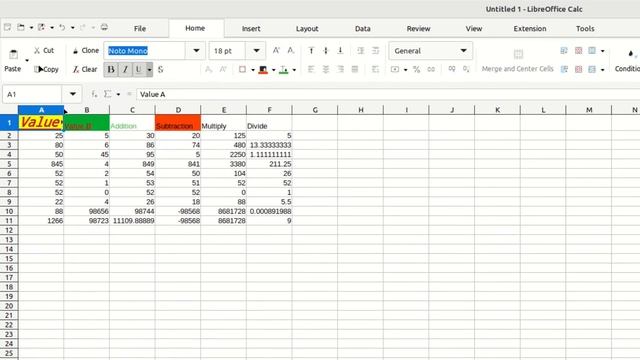640x360 pixels.
Task: Format cells as percent
Action: [x=416, y=69]
